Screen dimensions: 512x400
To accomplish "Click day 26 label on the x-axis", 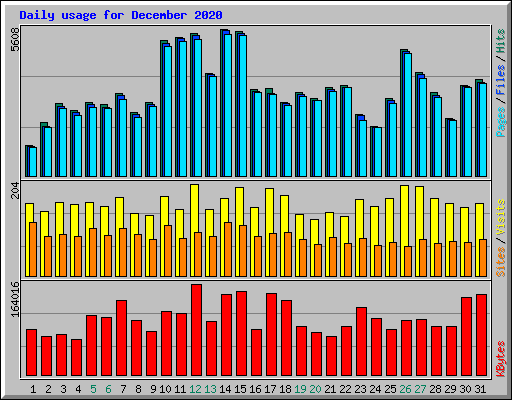I will (405, 389).
